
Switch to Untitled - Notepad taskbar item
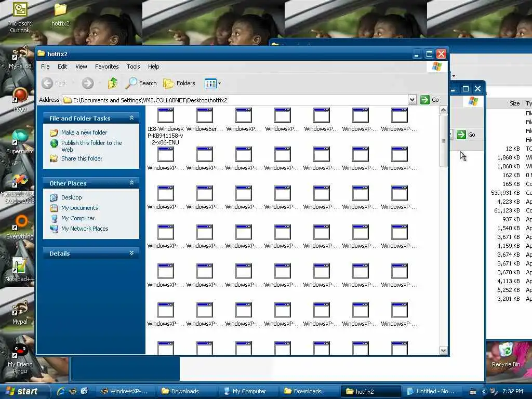tap(431, 391)
